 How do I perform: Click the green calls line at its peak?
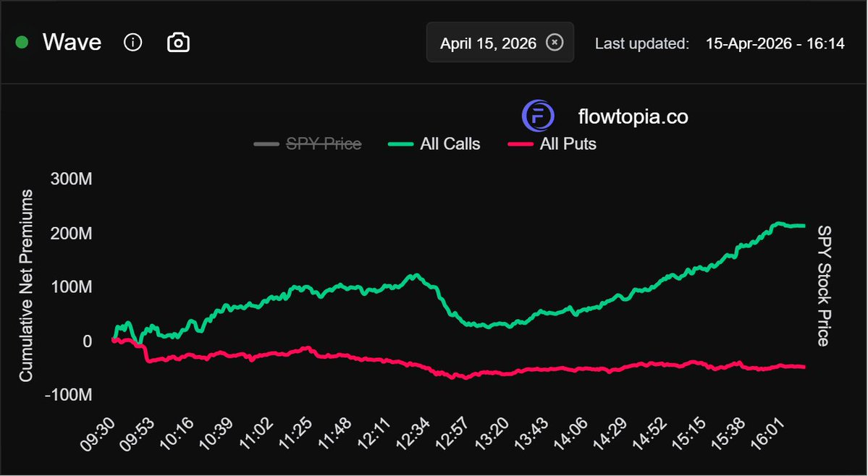click(x=779, y=223)
